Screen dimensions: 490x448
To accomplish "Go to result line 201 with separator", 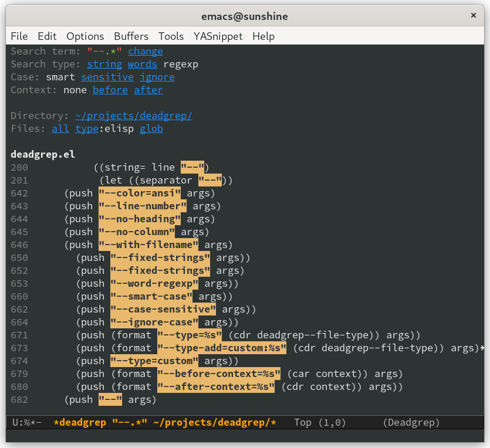I will pyautogui.click(x=121, y=180).
